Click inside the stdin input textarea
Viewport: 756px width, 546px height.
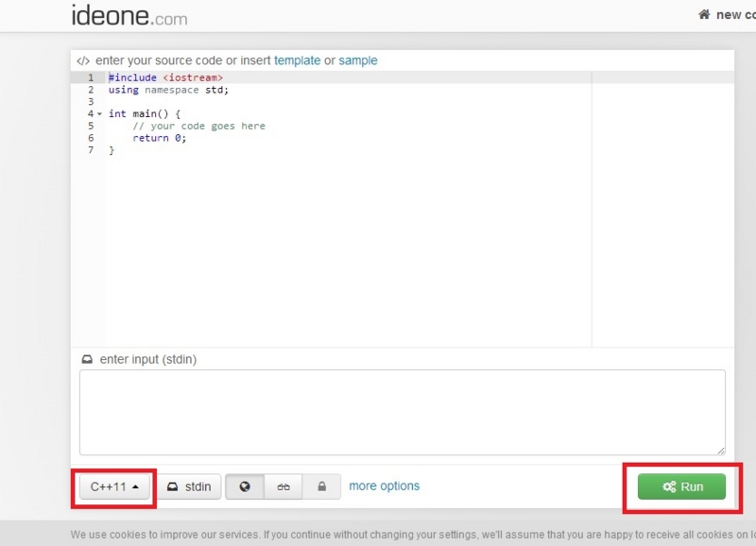pos(403,413)
